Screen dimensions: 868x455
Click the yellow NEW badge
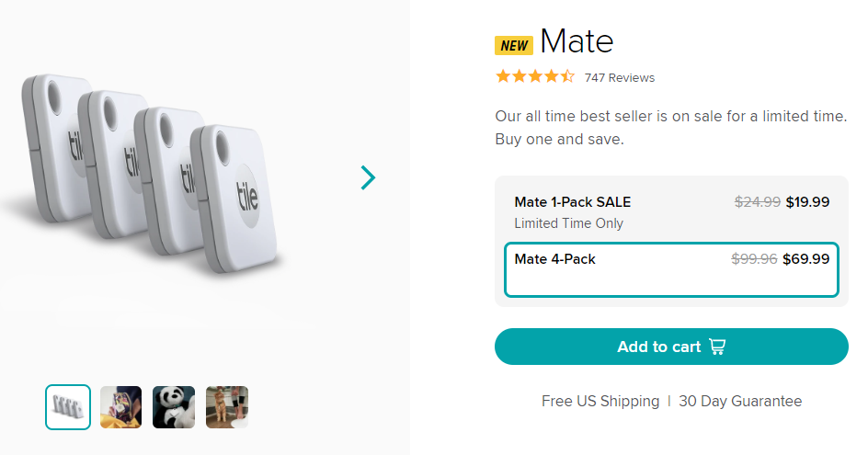(x=514, y=45)
